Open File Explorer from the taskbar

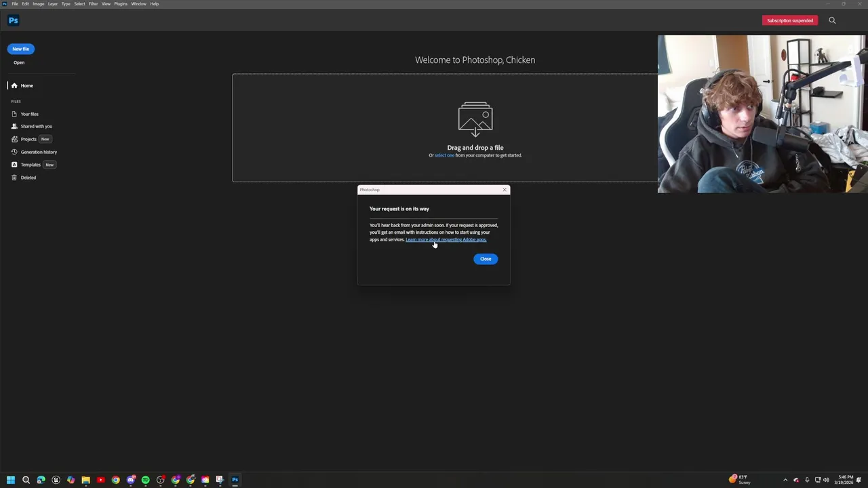85,480
